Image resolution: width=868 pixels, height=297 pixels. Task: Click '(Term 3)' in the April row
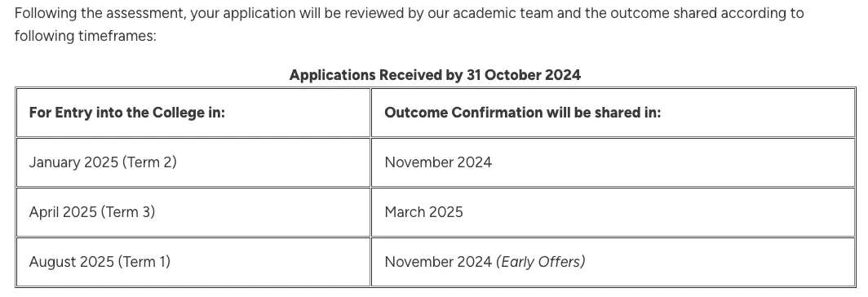(128, 212)
